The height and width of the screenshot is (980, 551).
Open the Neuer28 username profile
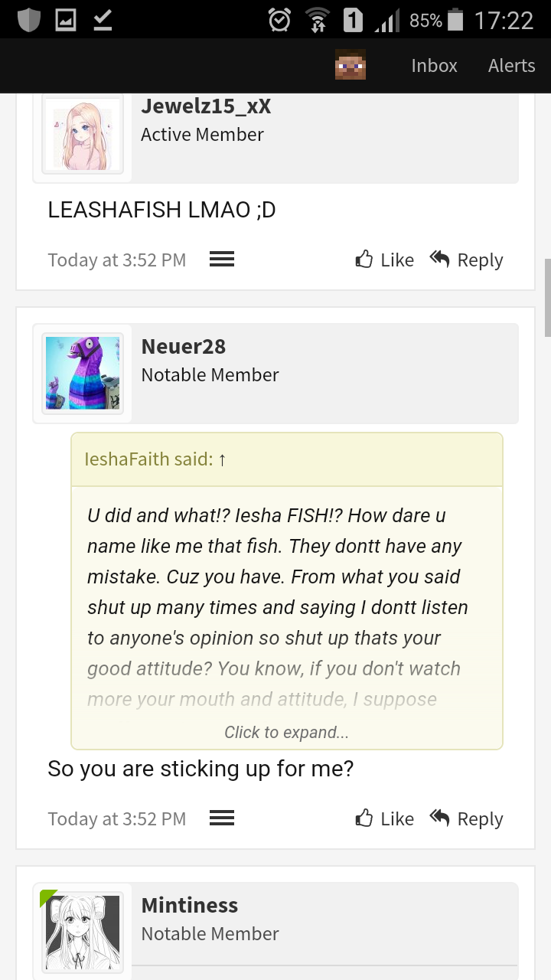[x=184, y=346]
